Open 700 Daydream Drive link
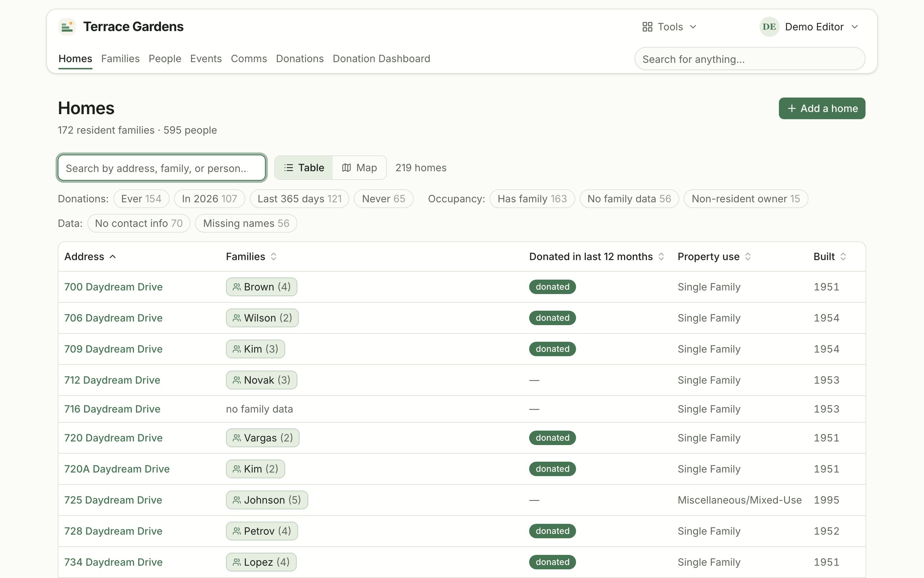The height and width of the screenshot is (578, 924). tap(113, 287)
